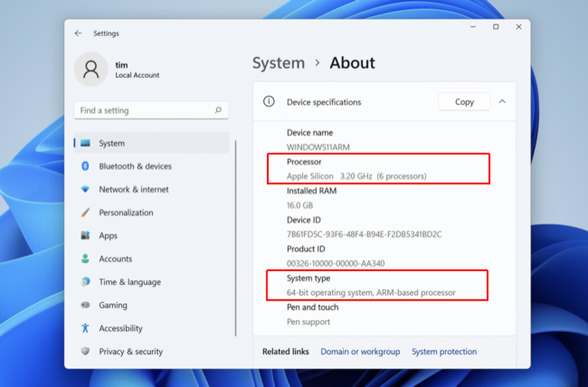Open Accessibility settings
588x387 pixels.
(151, 328)
